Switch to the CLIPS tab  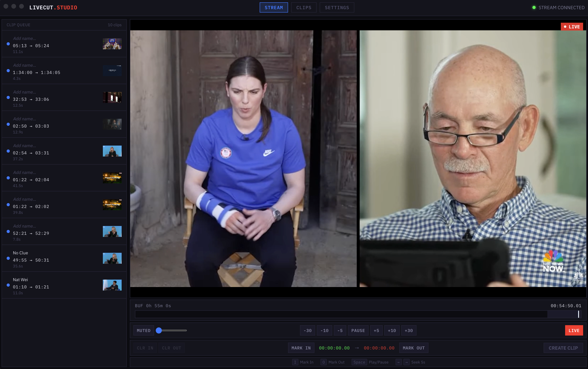(x=303, y=7)
